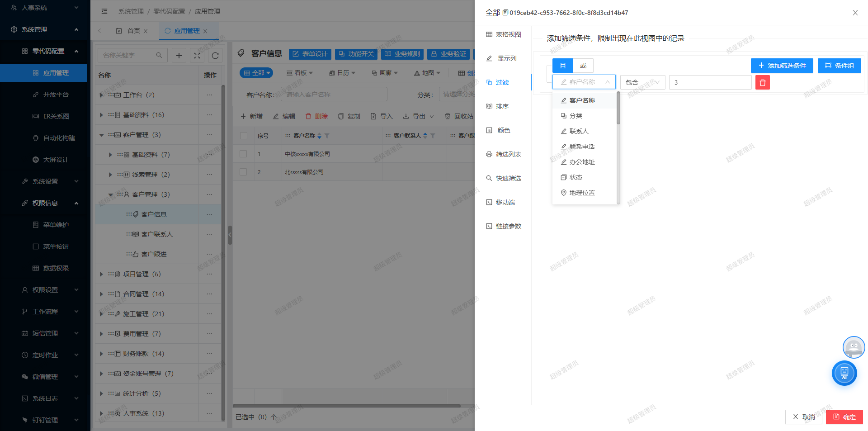
Task: Open more actions for 合同管理 row
Action: 209,294
